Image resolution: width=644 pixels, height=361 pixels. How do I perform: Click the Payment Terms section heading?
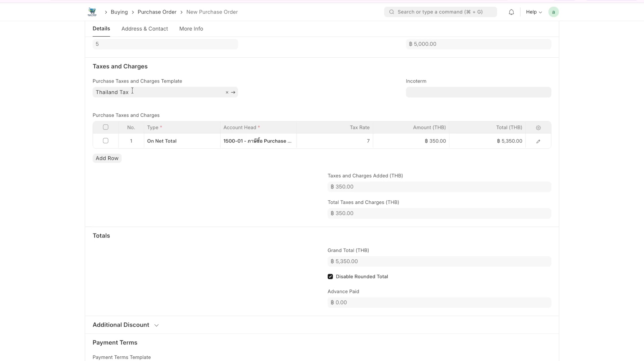click(115, 343)
